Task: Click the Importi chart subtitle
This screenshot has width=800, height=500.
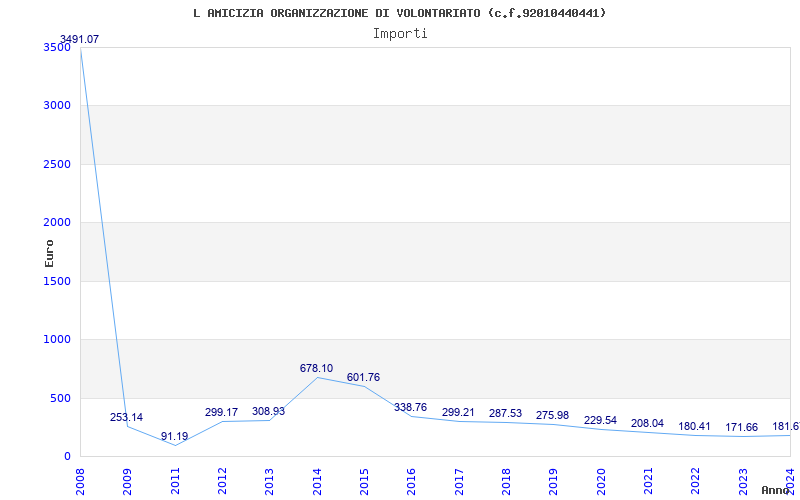Action: [400, 34]
